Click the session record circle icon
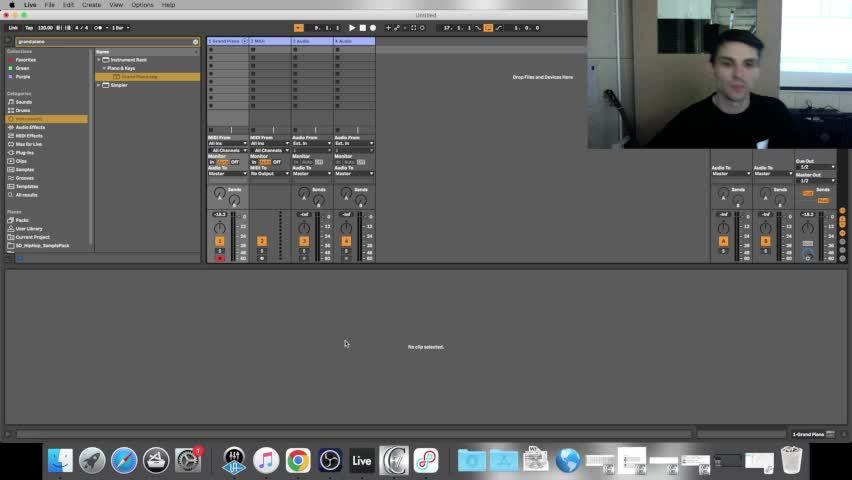852x480 pixels. [x=422, y=28]
